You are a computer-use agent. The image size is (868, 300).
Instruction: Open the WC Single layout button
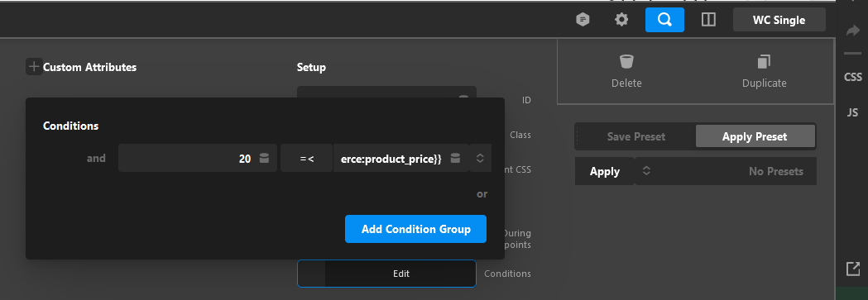click(779, 20)
